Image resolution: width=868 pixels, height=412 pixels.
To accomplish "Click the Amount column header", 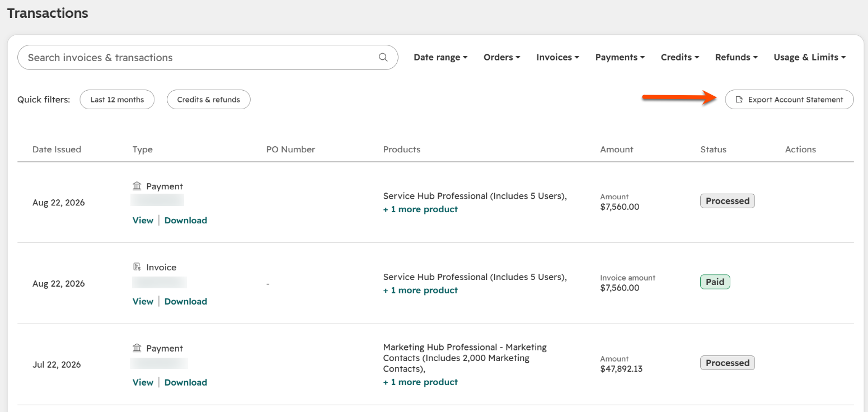I will pyautogui.click(x=617, y=149).
